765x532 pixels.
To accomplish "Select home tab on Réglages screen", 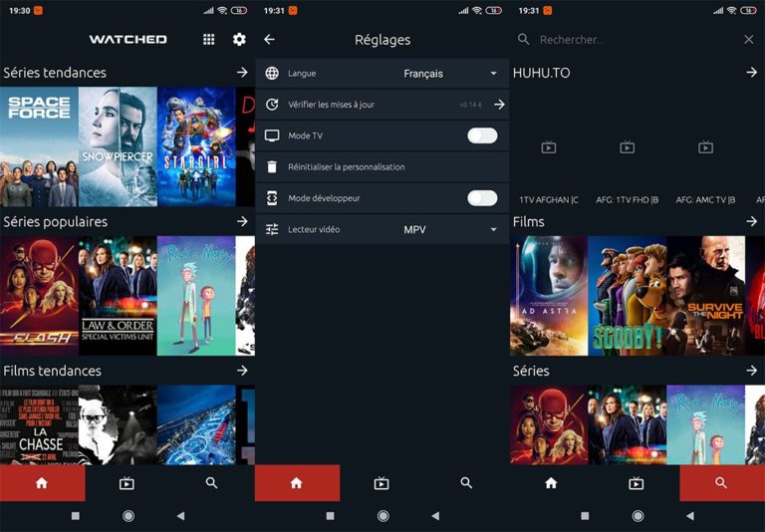I will pos(297,483).
